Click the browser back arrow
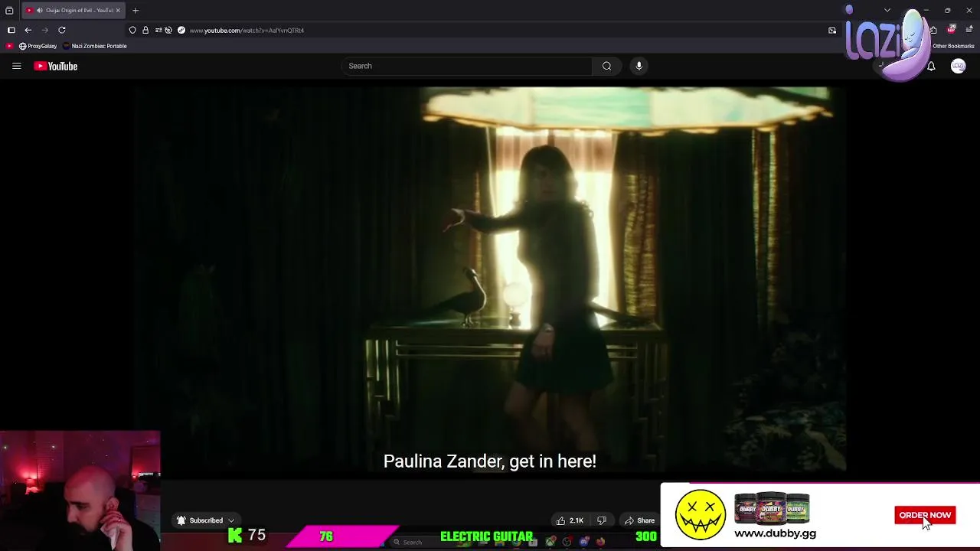980x551 pixels. click(28, 30)
